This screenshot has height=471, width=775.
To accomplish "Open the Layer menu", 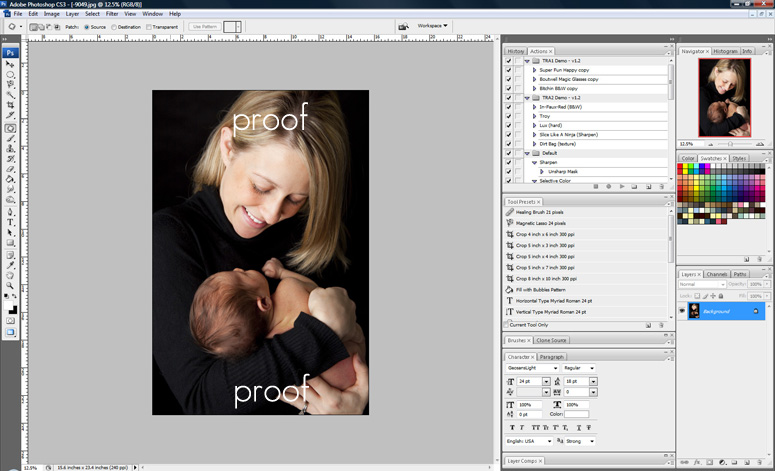I will point(72,14).
